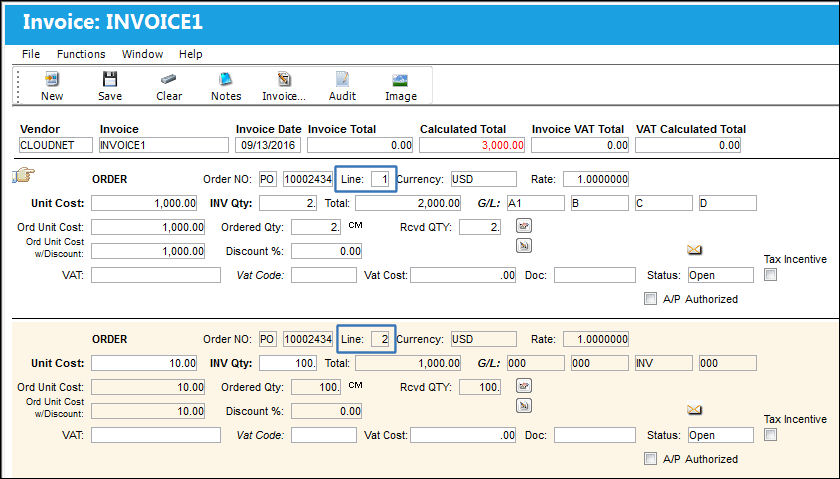This screenshot has height=479, width=840.
Task: Click the Invoice Total field
Action: coord(360,145)
